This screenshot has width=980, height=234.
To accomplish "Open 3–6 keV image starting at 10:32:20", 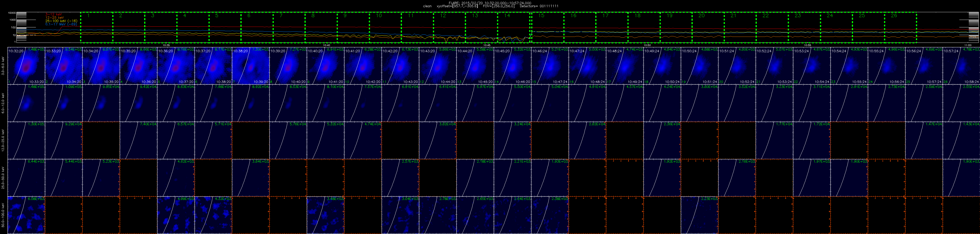I will coord(27,66).
